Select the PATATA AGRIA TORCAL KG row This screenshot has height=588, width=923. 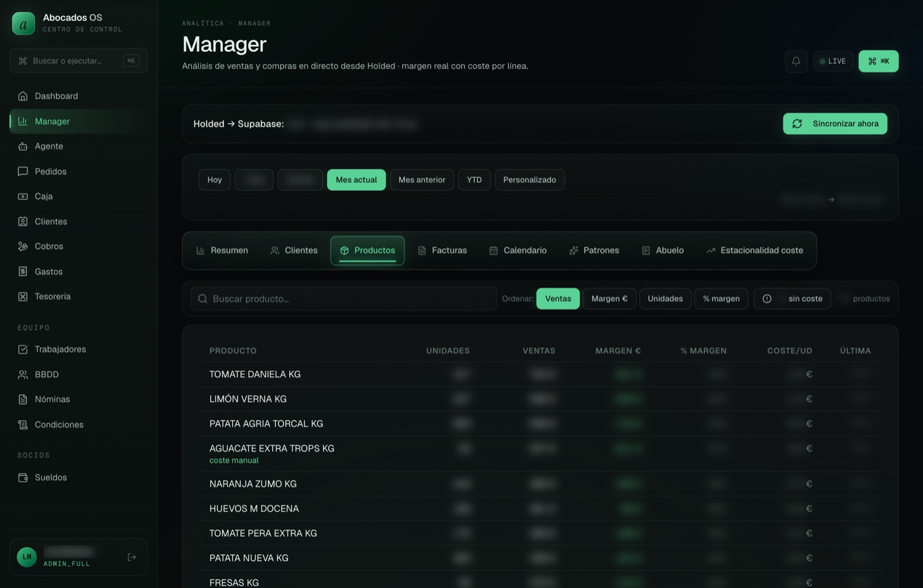[x=541, y=424]
